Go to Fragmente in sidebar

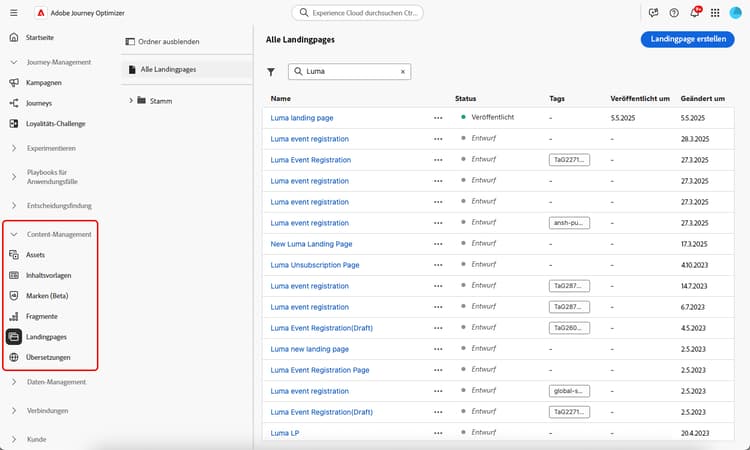tap(42, 316)
